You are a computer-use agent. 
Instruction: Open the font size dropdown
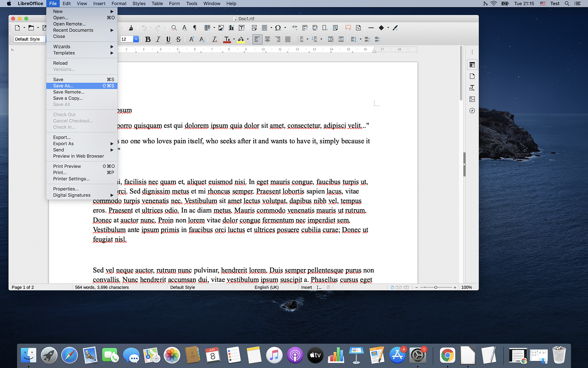pos(136,39)
